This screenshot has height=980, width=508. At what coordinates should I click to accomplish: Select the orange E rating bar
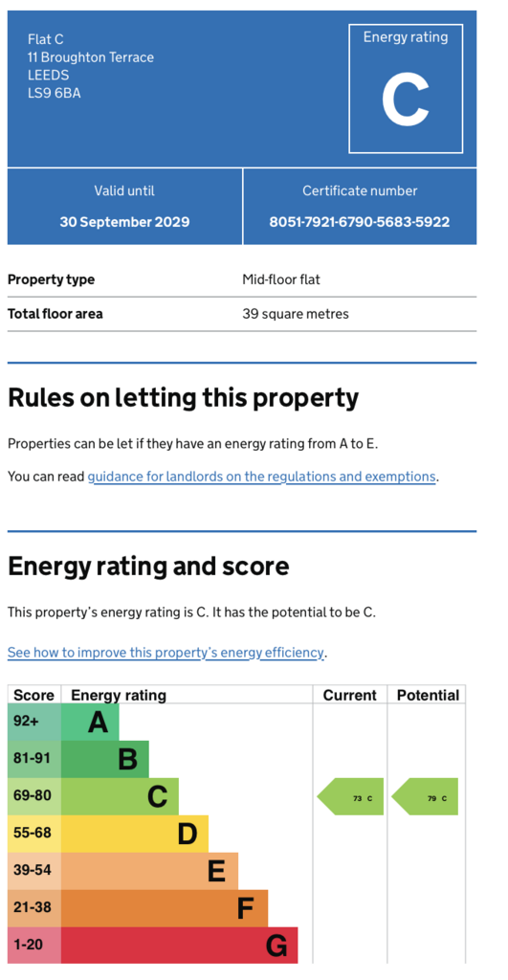pos(149,871)
